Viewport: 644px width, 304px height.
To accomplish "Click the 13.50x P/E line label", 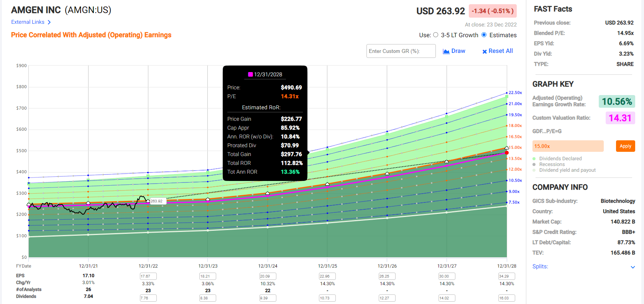I will coord(515,159).
